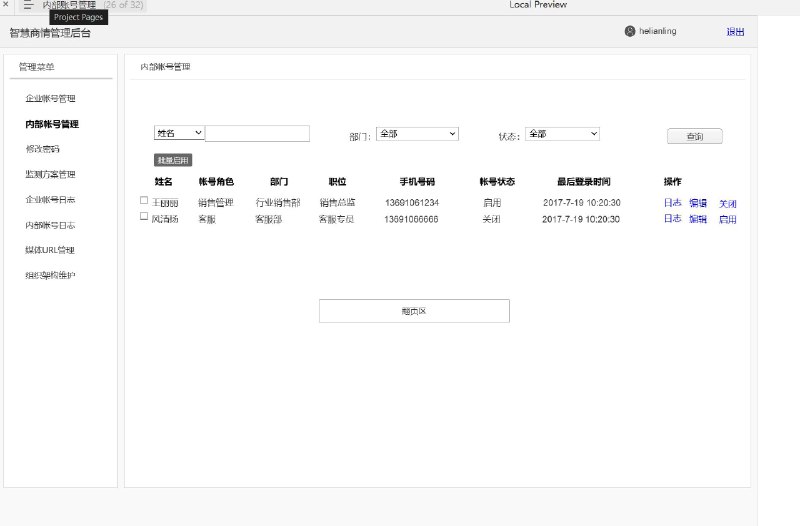This screenshot has height=526, width=800.
Task: Click the 姓名 column header
Action: pyautogui.click(x=163, y=182)
